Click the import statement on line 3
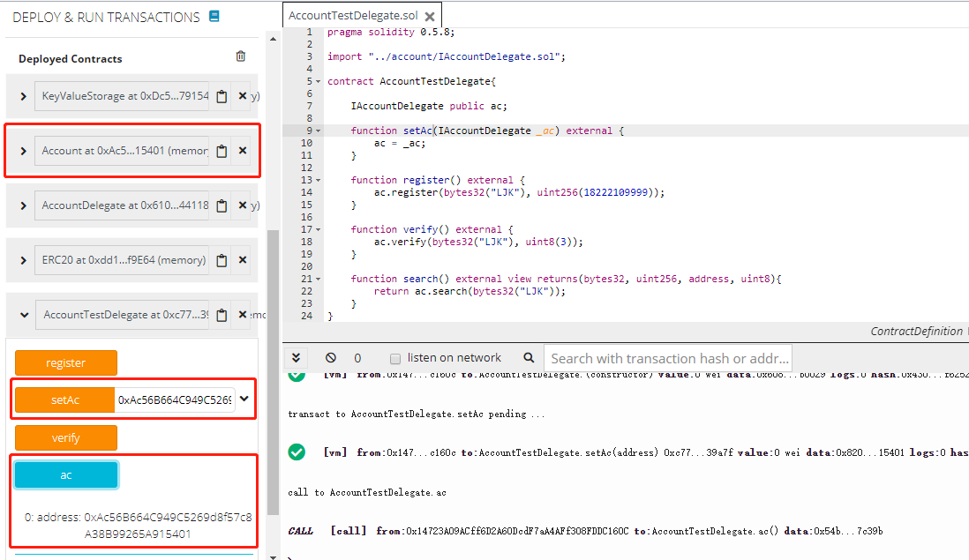The height and width of the screenshot is (560, 969). 447,56
